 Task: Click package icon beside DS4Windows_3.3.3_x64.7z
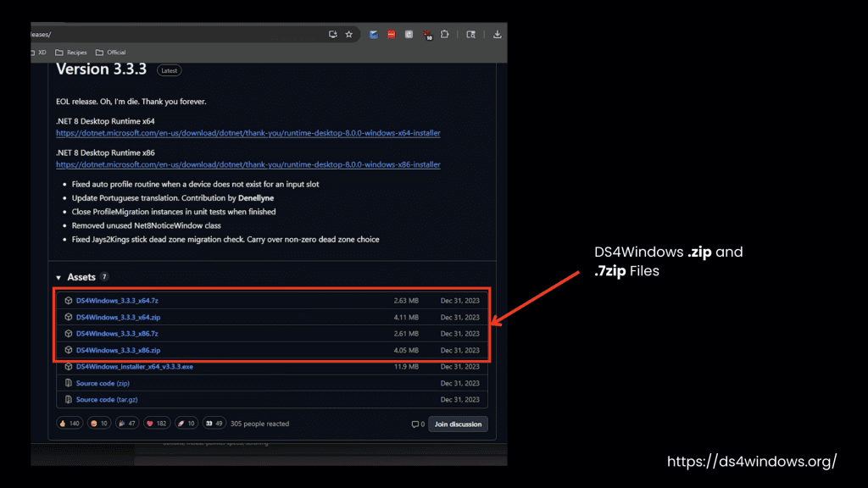click(x=69, y=301)
